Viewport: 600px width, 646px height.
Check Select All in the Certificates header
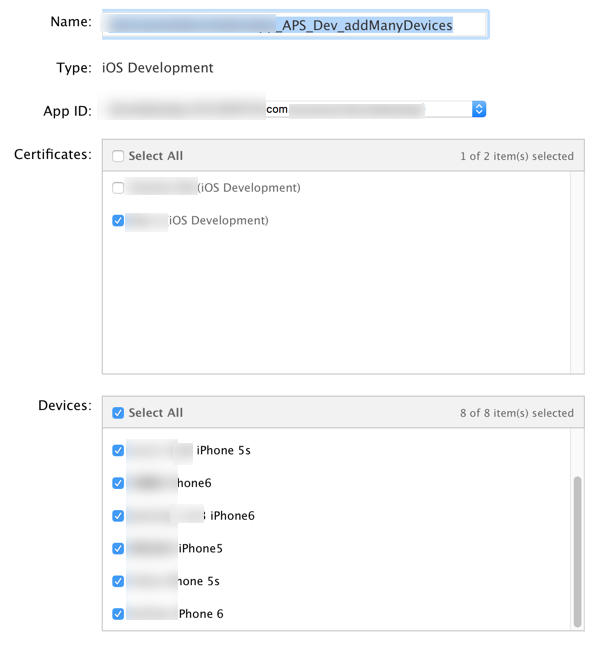coord(119,156)
